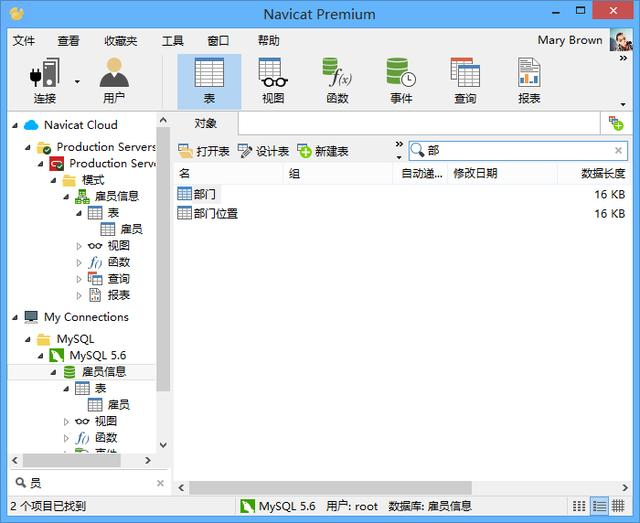The height and width of the screenshot is (523, 640).
Task: Open the 收藏夹 menu
Action: 120,41
